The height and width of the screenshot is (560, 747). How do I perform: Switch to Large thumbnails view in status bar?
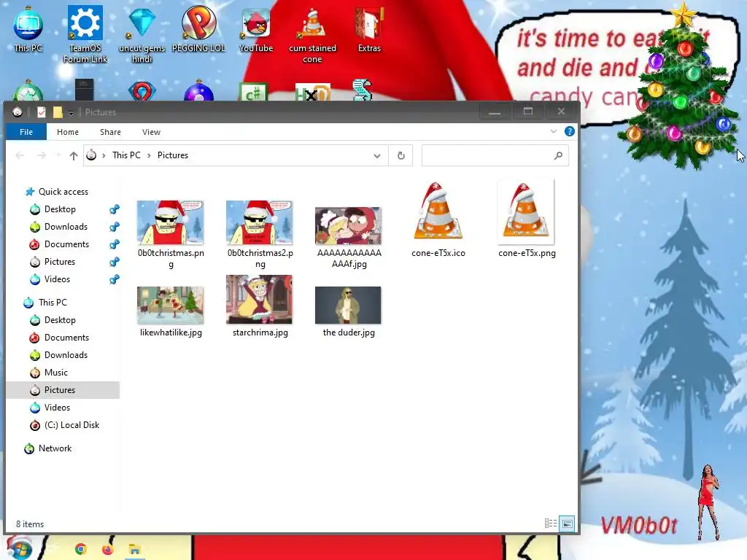(567, 524)
